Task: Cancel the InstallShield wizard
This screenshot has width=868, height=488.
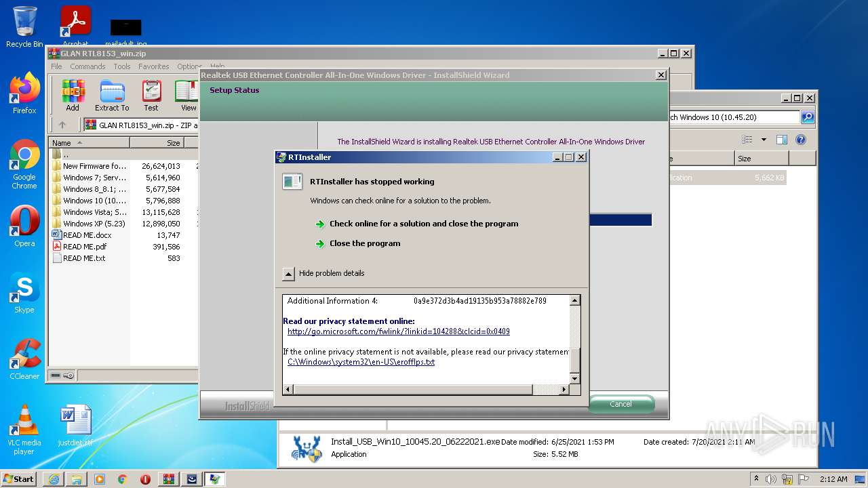Action: coord(620,404)
